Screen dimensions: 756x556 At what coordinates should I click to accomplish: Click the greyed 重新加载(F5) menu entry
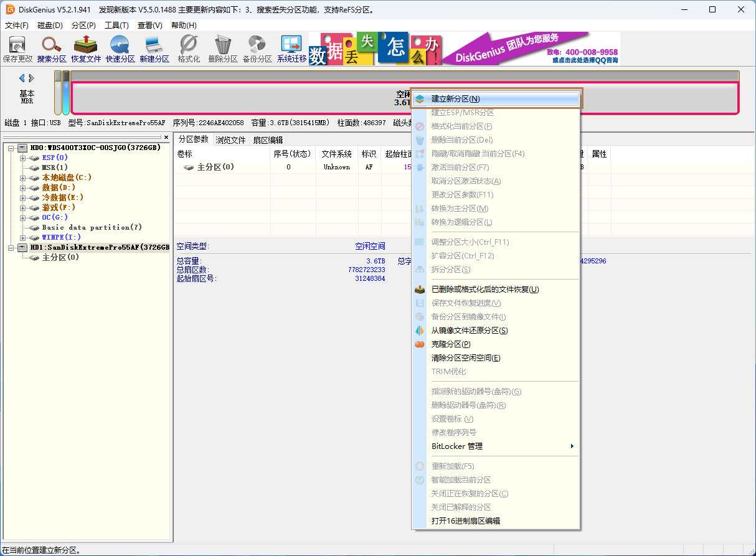pos(496,466)
